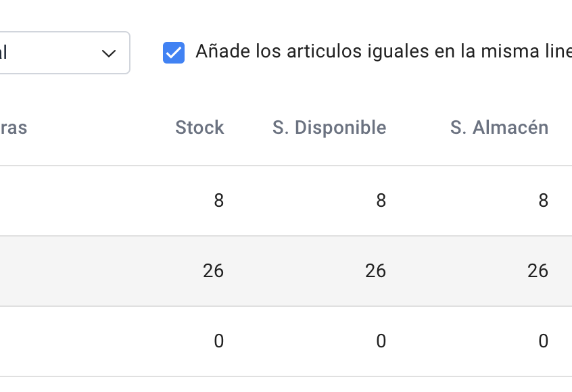Click the blank 'ras' cell in the stock-8 row
The image size is (572, 392).
pyautogui.click(x=41, y=201)
